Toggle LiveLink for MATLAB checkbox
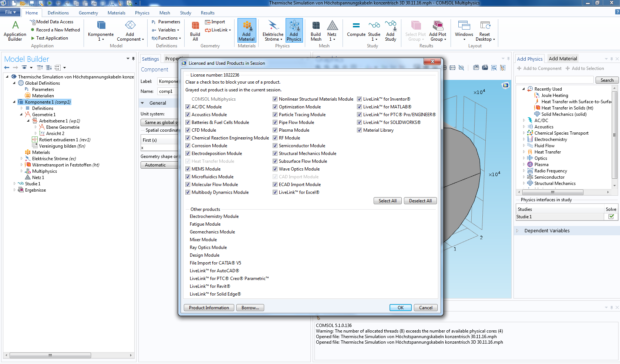Screen dimensions: 620x364 point(359,107)
